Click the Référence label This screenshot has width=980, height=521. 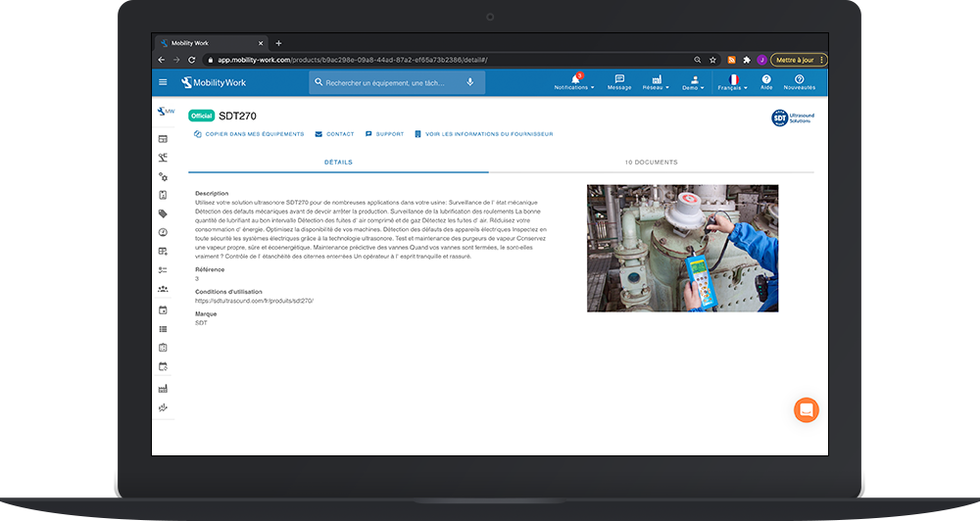(x=210, y=269)
